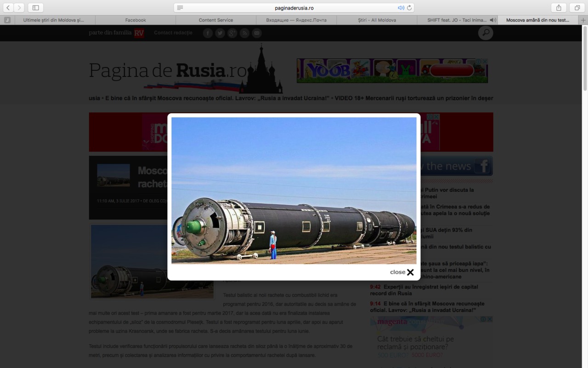This screenshot has width=588, height=368.
Task: Click the SUA dețin 93% headline
Action: pos(446,233)
